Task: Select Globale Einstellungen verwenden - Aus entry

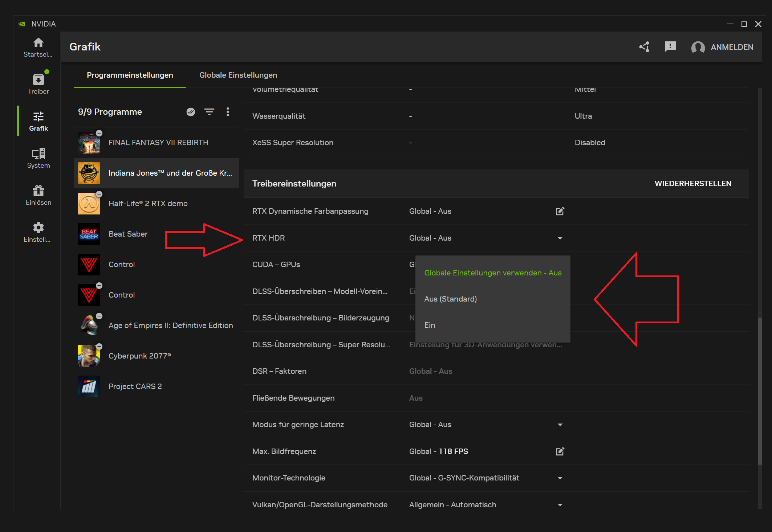Action: click(x=492, y=273)
